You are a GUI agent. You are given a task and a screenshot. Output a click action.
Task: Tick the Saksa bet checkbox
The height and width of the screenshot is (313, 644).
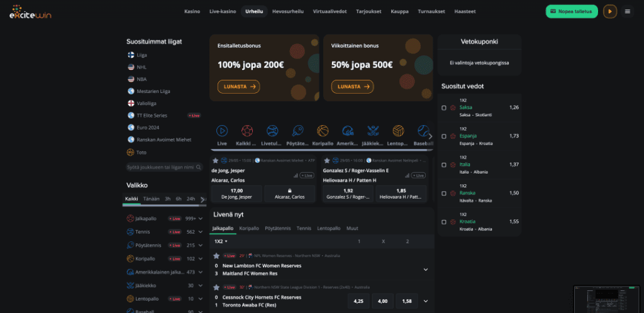point(443,108)
